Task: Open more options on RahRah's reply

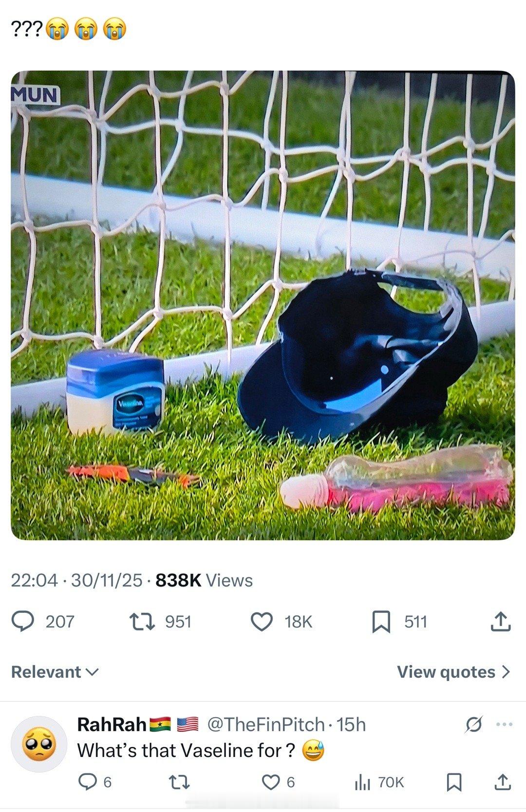Action: [504, 724]
